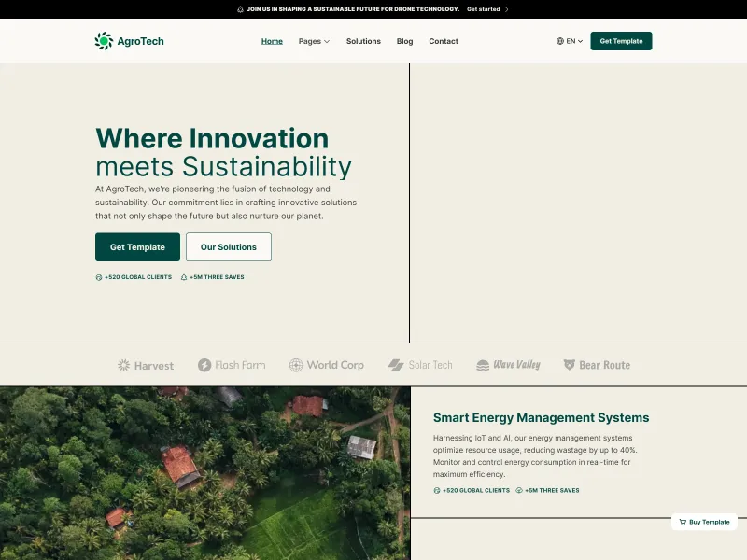This screenshot has height=560, width=747.
Task: Click the Wave Valley logo
Action: coord(508,365)
